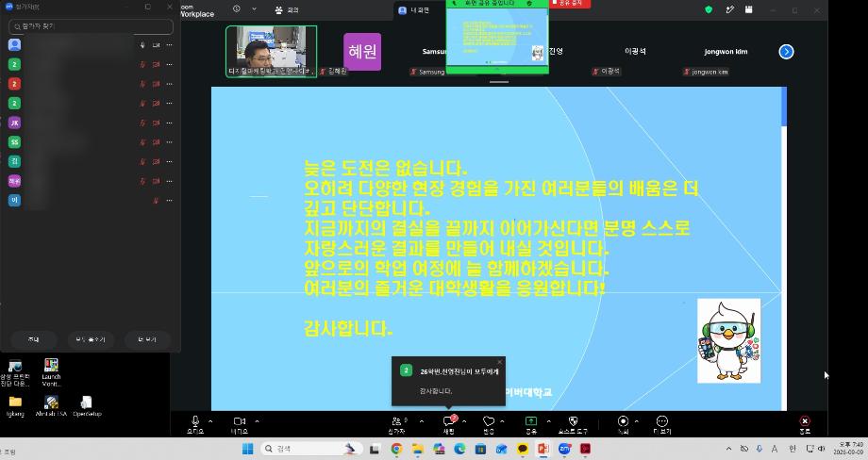The height and width of the screenshot is (460, 868).
Task: Open the yellow folder desktop icon
Action: click(15, 406)
